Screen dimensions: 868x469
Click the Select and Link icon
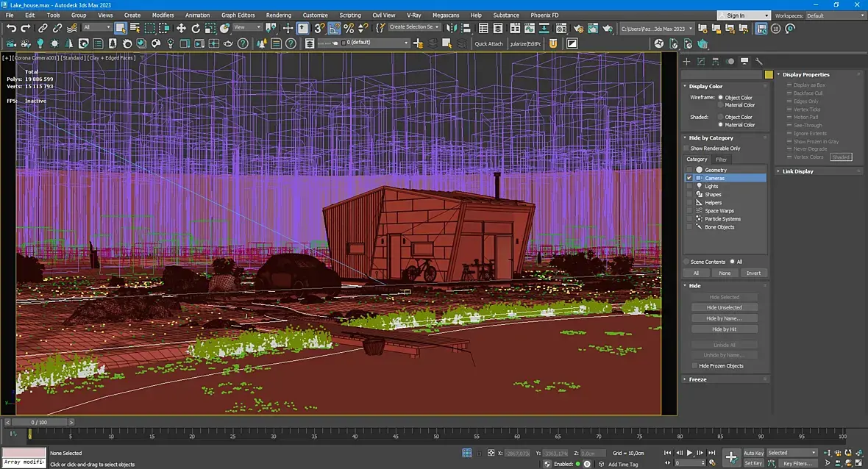click(43, 28)
